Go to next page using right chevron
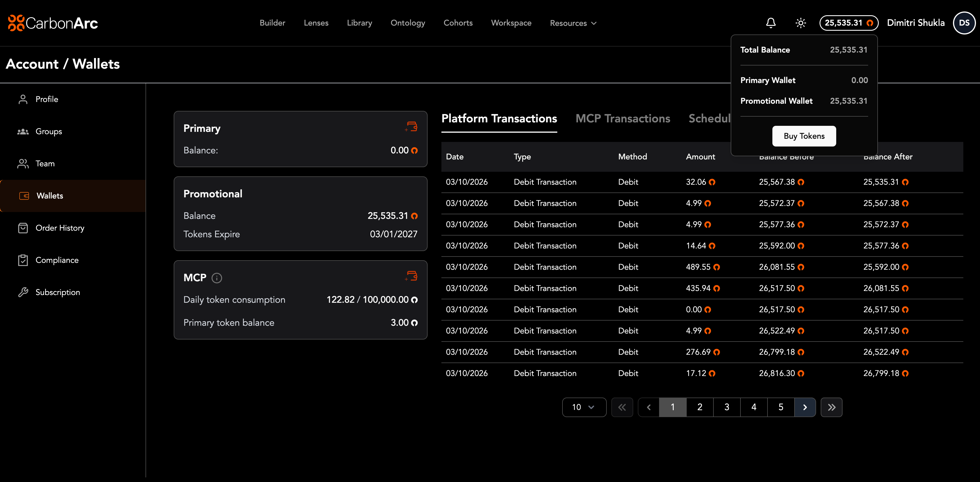Viewport: 980px width, 482px height. point(805,407)
